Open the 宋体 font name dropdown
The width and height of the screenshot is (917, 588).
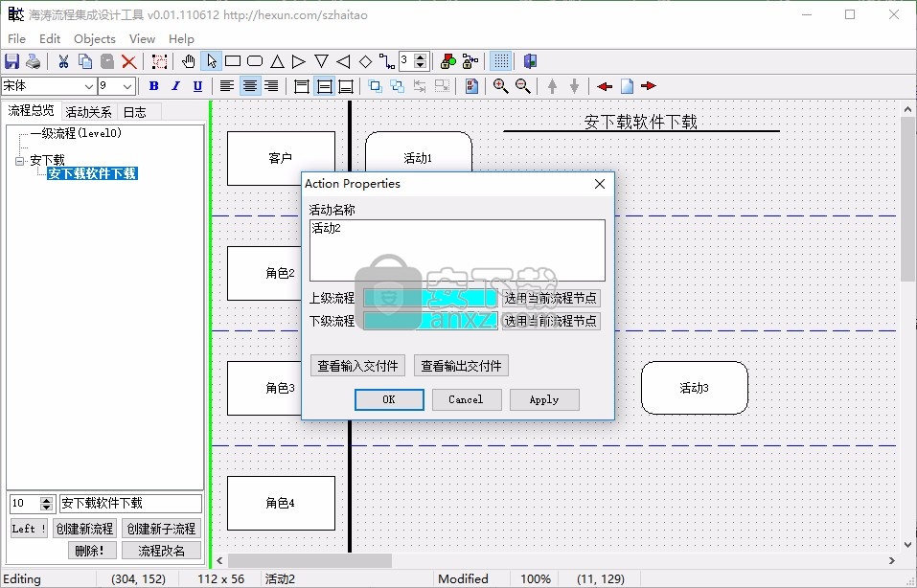click(x=89, y=86)
